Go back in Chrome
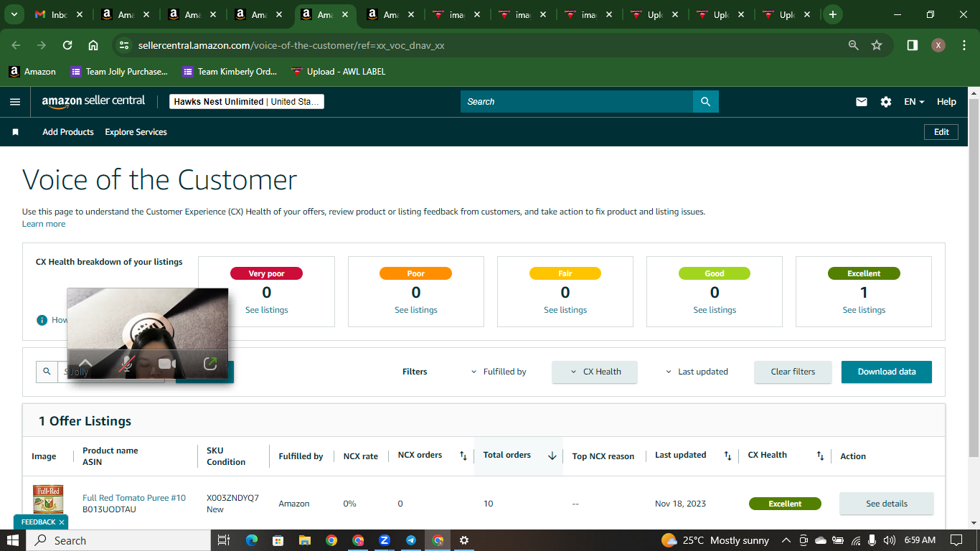Image resolution: width=980 pixels, height=551 pixels. pos(16,45)
